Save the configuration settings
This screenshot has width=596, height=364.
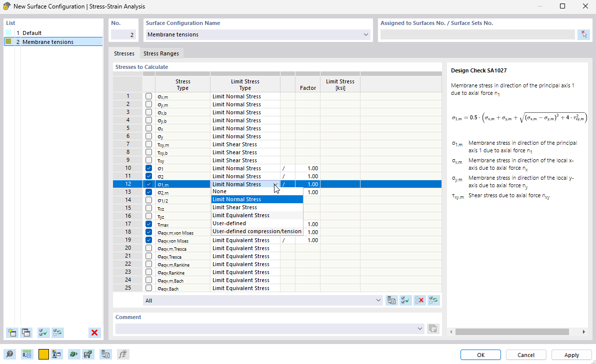tap(88, 354)
